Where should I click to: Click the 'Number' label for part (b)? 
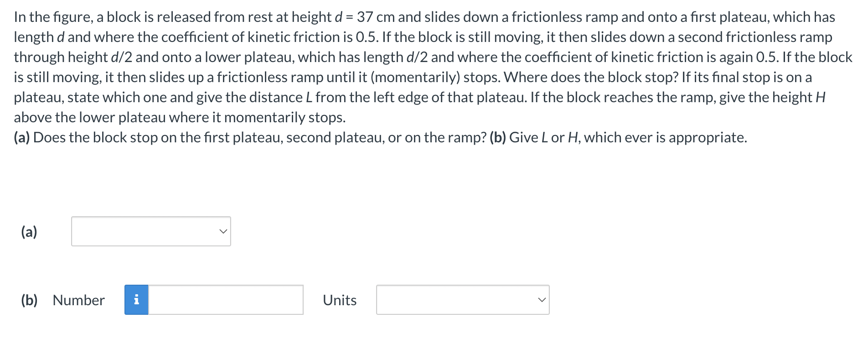tap(78, 300)
